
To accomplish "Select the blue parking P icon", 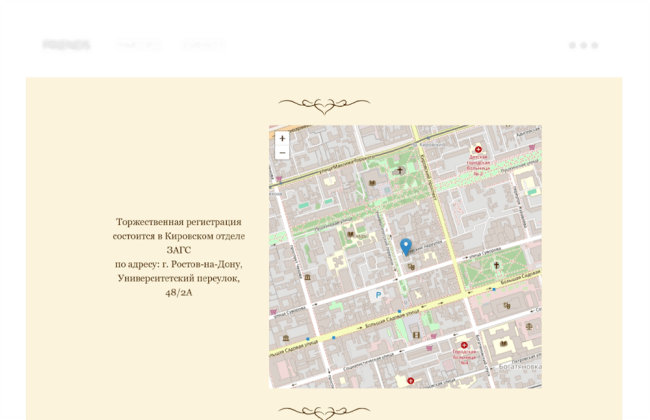I will tap(377, 295).
